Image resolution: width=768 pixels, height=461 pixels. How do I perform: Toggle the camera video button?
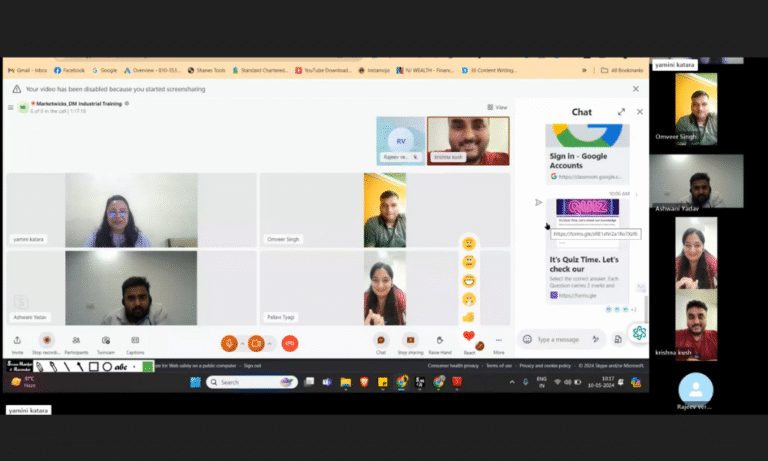(256, 343)
